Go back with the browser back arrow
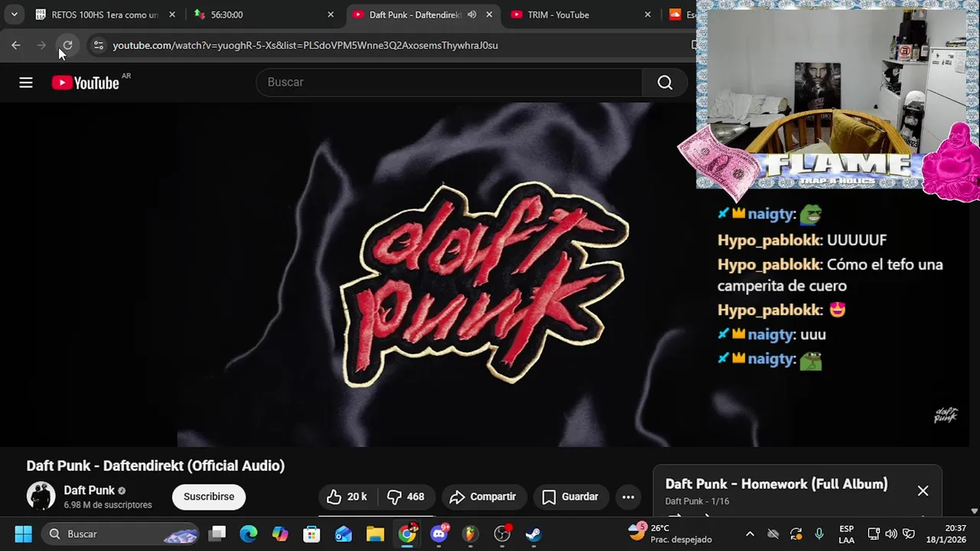This screenshot has height=551, width=980. 16,45
